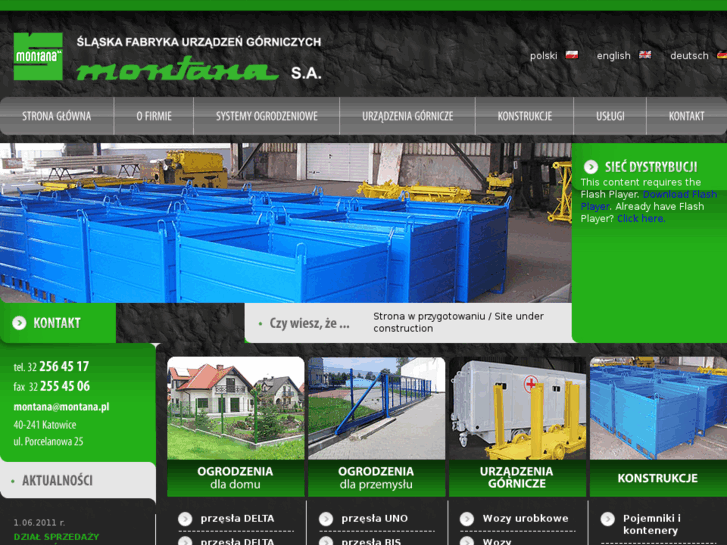
Task: Open the green Kontakt panel heading
Action: [57, 323]
